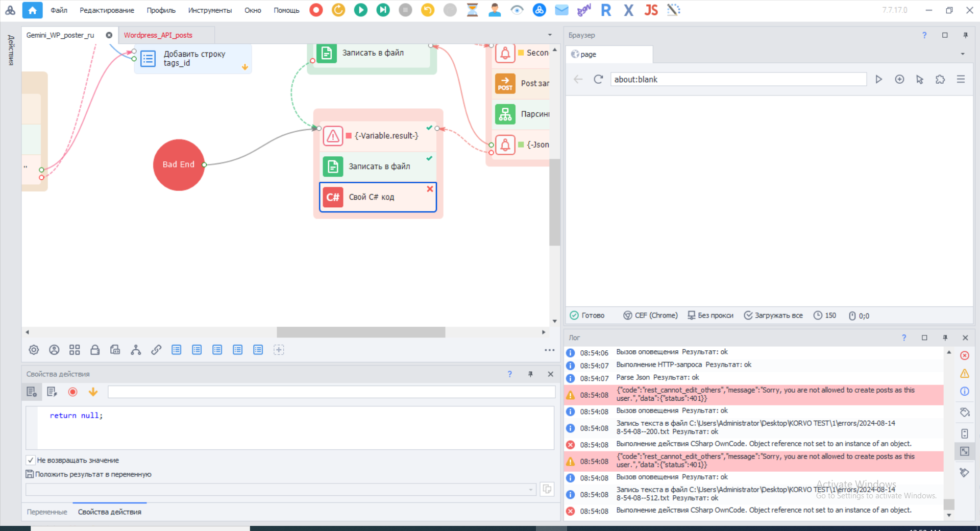Click the gear settings icon below canvas
Image resolution: width=980 pixels, height=531 pixels.
coord(34,350)
